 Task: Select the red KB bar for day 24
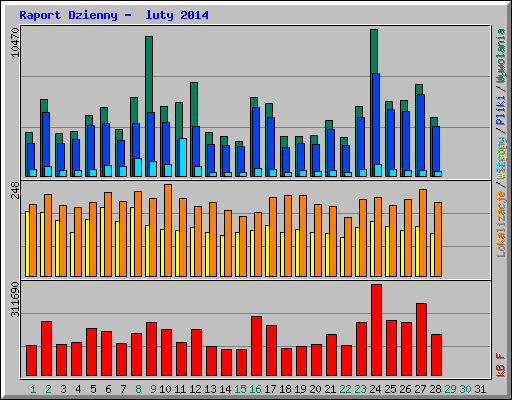(x=376, y=330)
